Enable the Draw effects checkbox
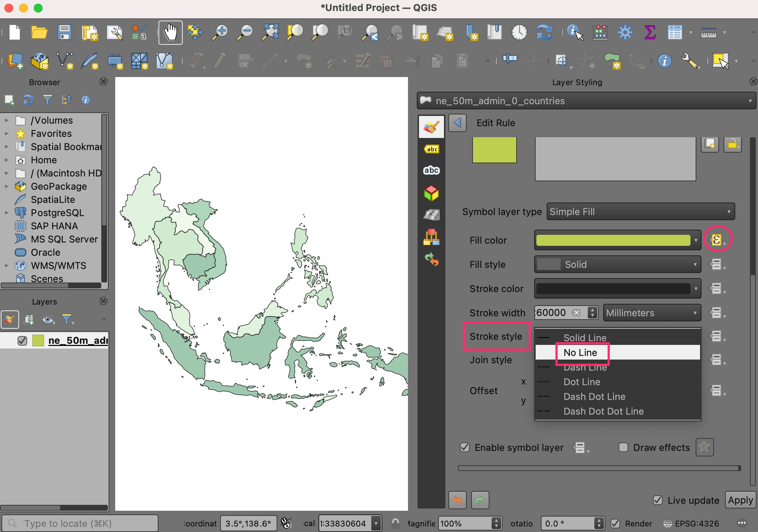The image size is (758, 532). pyautogui.click(x=623, y=447)
